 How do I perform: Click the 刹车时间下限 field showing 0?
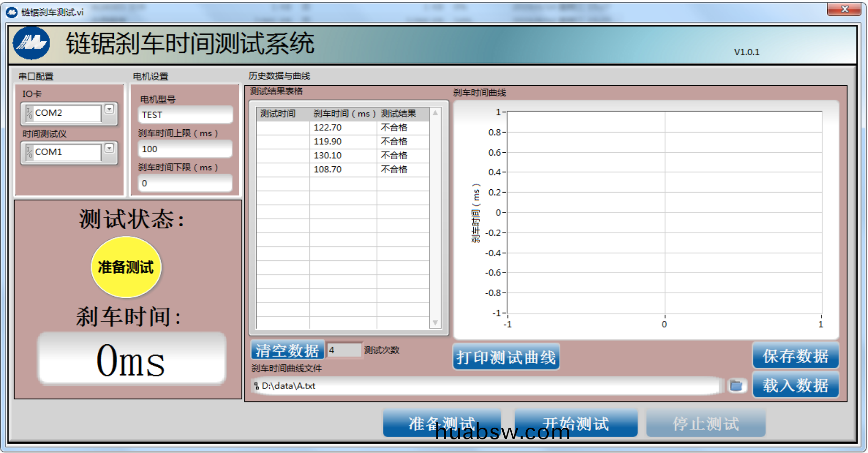pyautogui.click(x=185, y=183)
